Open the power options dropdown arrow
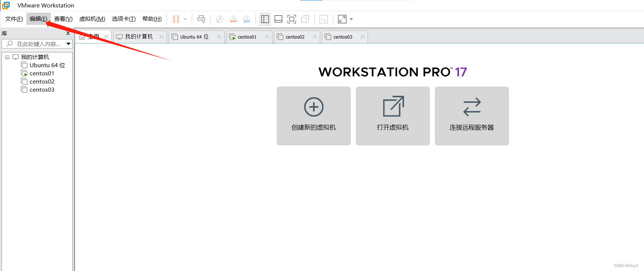The image size is (644, 271). pos(185,19)
